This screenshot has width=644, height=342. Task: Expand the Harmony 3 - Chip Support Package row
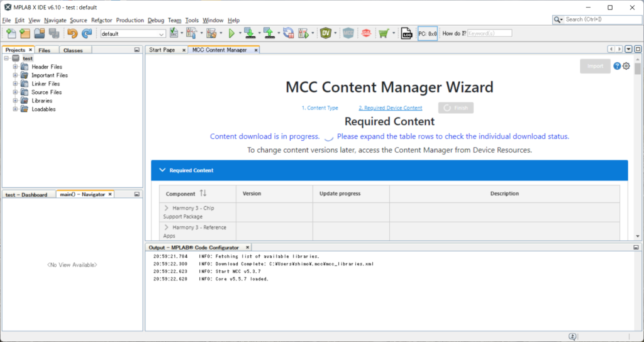pos(167,208)
